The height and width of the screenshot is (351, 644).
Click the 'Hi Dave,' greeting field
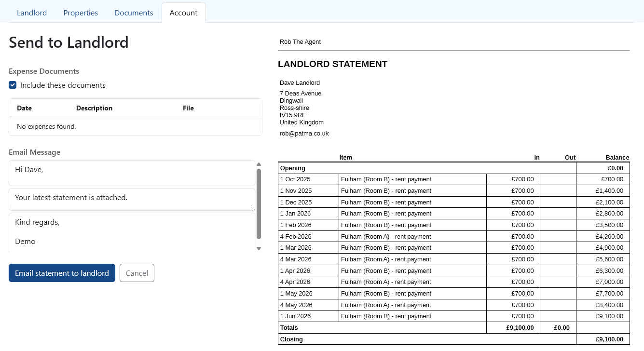click(x=132, y=173)
